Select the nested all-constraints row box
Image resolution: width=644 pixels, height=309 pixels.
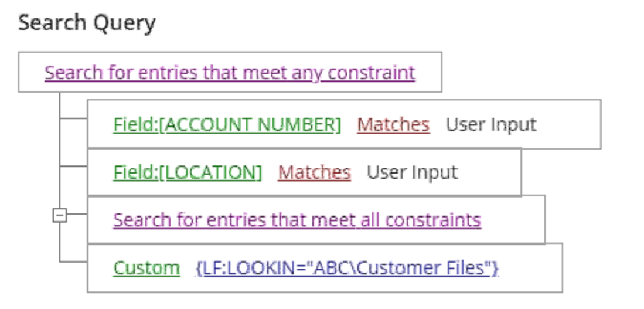(316, 219)
